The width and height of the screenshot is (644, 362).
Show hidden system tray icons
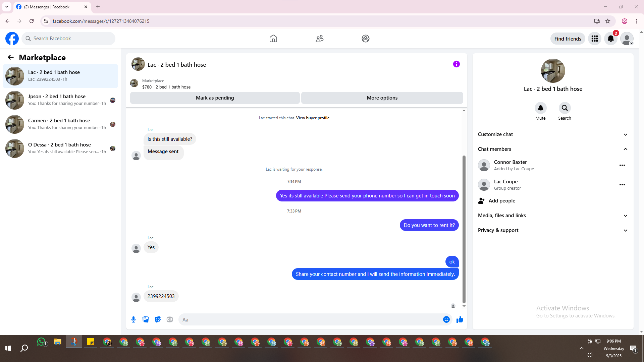pos(582,349)
